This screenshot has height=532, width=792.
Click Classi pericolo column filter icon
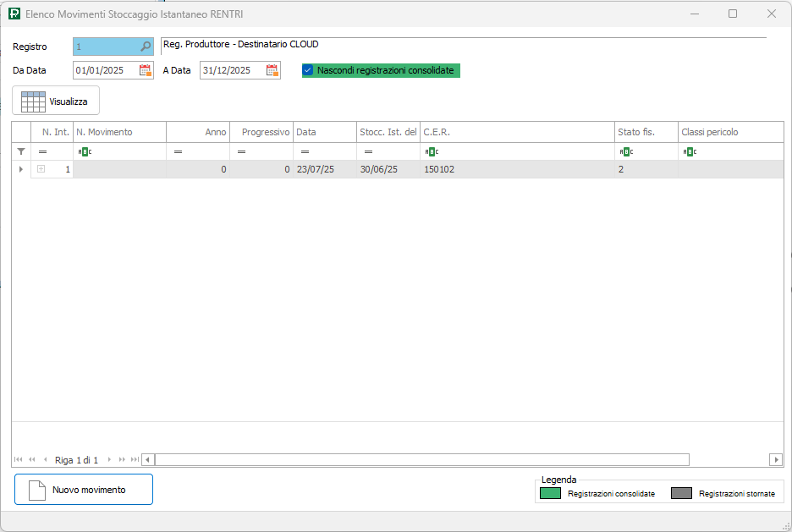(x=689, y=151)
